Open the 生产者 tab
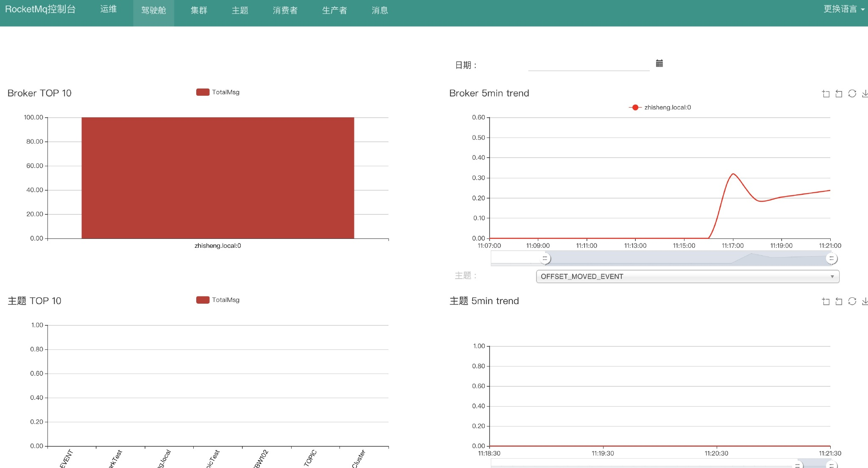 pyautogui.click(x=334, y=10)
